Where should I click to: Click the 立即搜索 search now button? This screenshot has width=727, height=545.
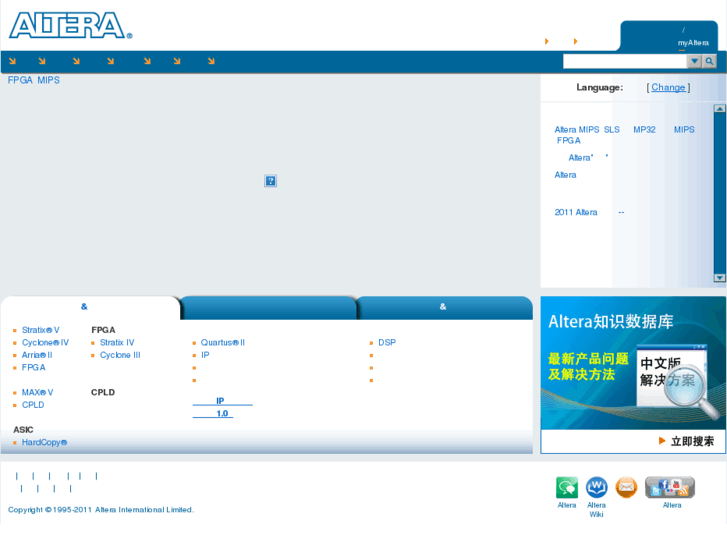point(687,441)
